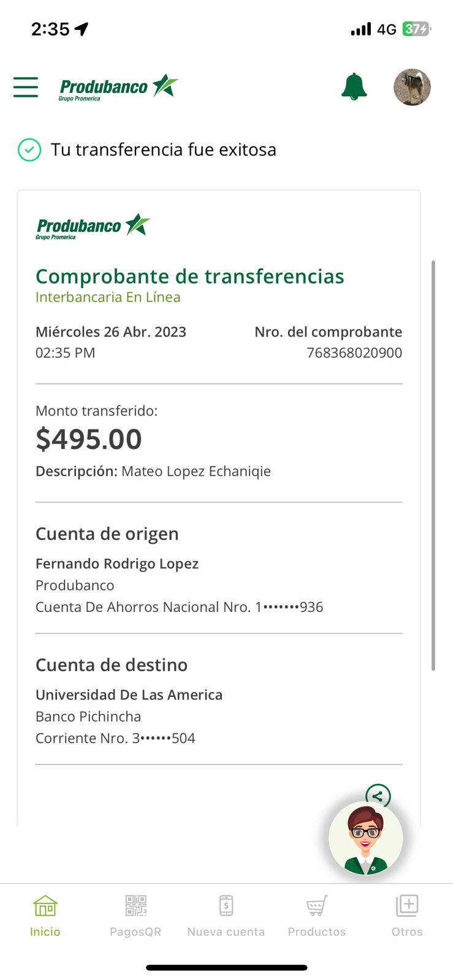The height and width of the screenshot is (980, 453).
Task: Tap the Cuenta de origen heading
Action: [107, 534]
